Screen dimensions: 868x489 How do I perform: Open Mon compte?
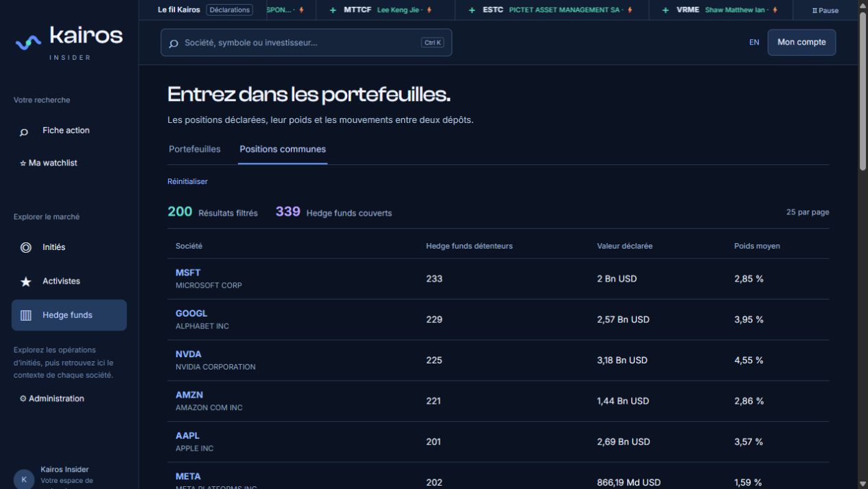click(801, 42)
